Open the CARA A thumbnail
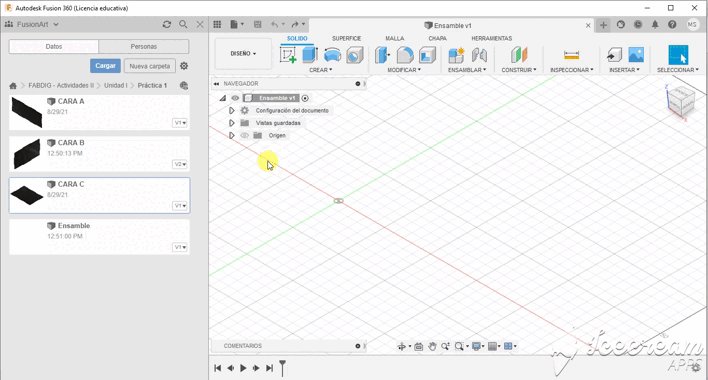Viewport: 708px width, 380px height. pyautogui.click(x=27, y=112)
